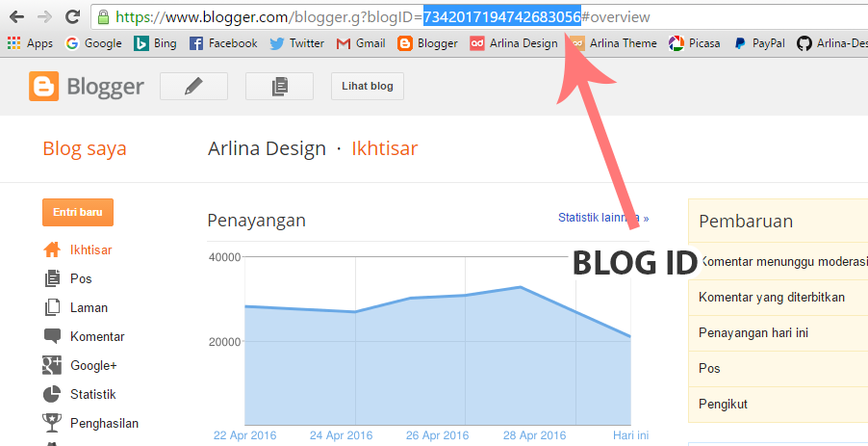Click the Blog saya link
This screenshot has width=868, height=446.
point(85,148)
